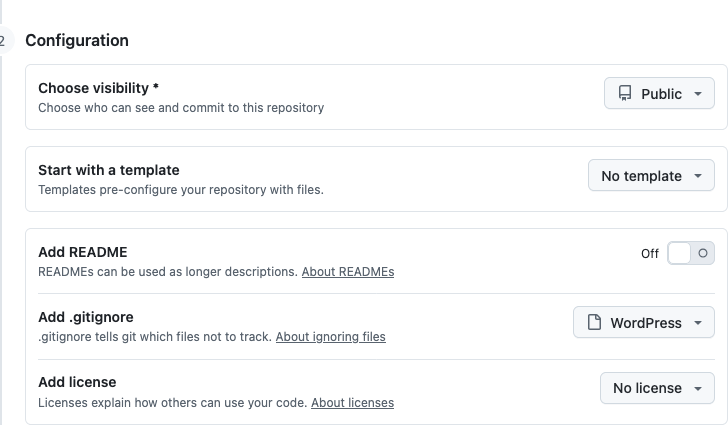Click the repository icon inside the Public button
Image resolution: width=728 pixels, height=425 pixels.
[625, 94]
